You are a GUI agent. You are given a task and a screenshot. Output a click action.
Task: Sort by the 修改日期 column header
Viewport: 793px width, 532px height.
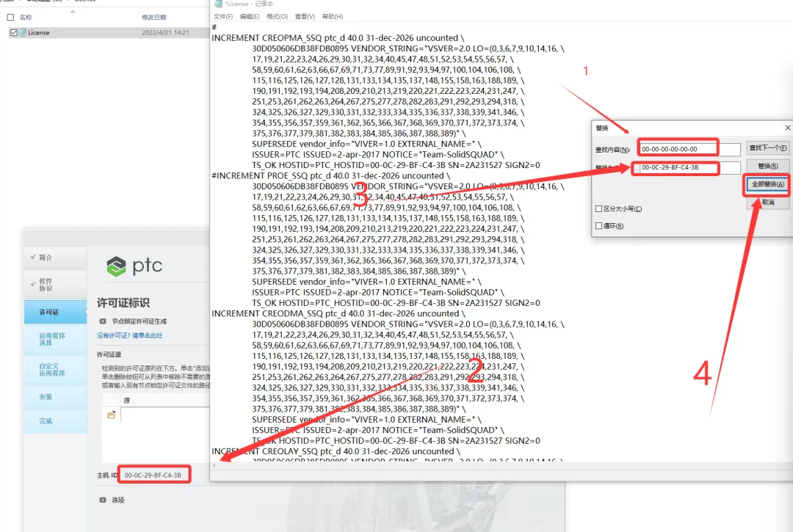click(153, 17)
